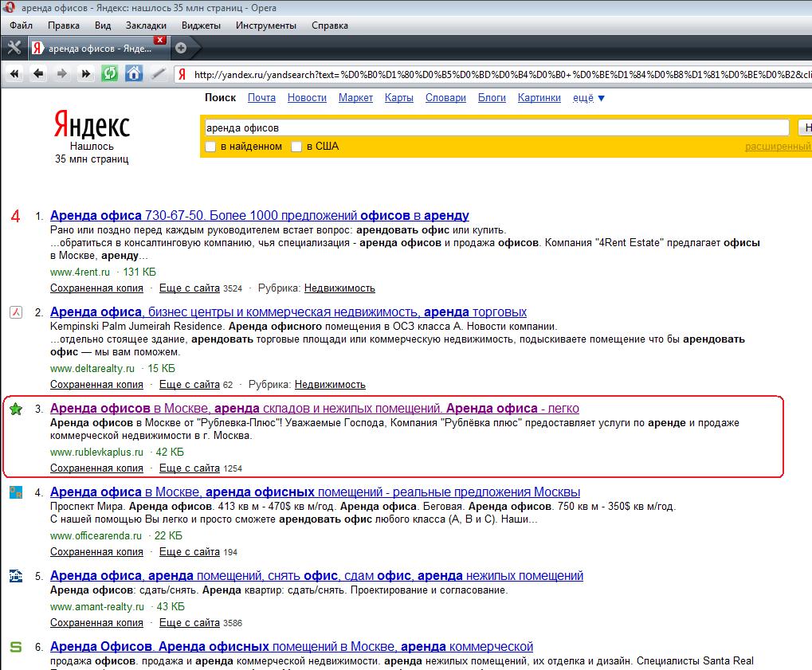Click the rewind navigation button
Viewport: 812px width, 670px height.
tap(14, 74)
